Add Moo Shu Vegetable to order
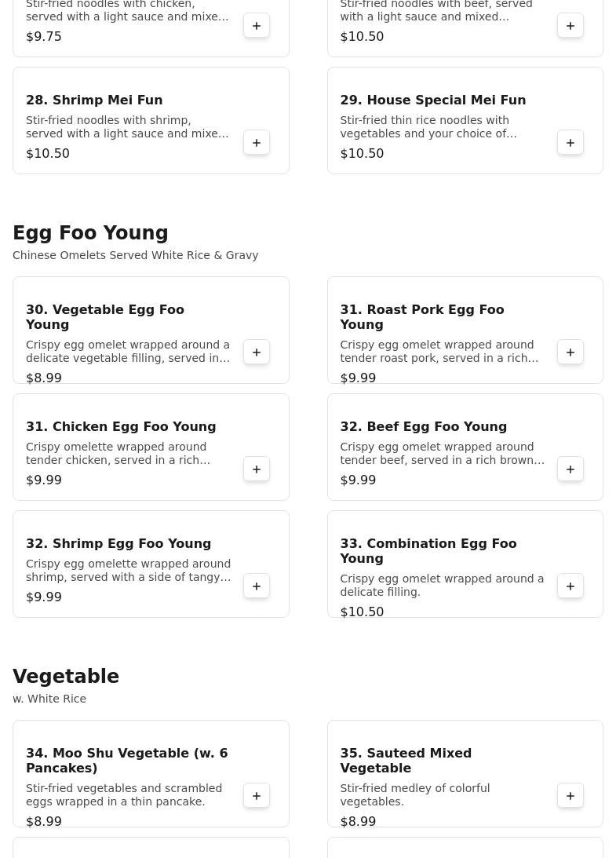Image resolution: width=616 pixels, height=858 pixels. tap(257, 796)
